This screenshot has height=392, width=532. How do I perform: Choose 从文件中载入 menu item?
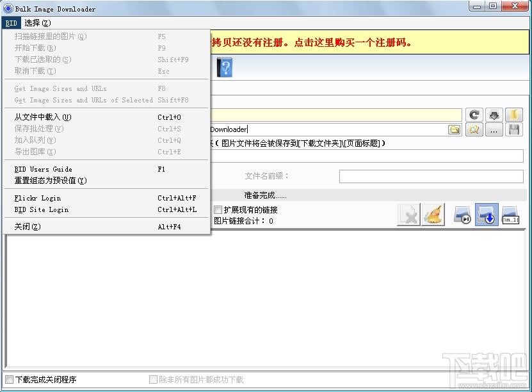107,117
